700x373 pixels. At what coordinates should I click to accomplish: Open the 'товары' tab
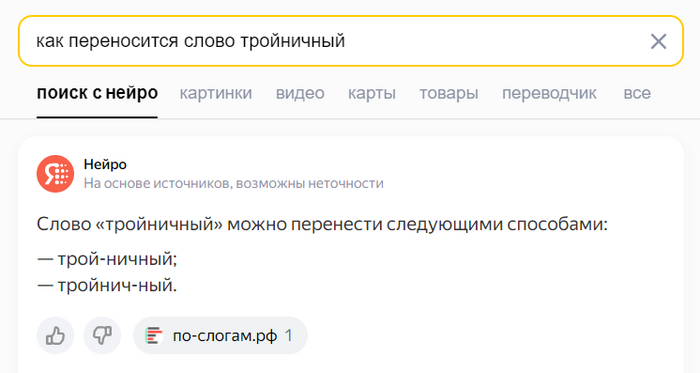pos(449,93)
